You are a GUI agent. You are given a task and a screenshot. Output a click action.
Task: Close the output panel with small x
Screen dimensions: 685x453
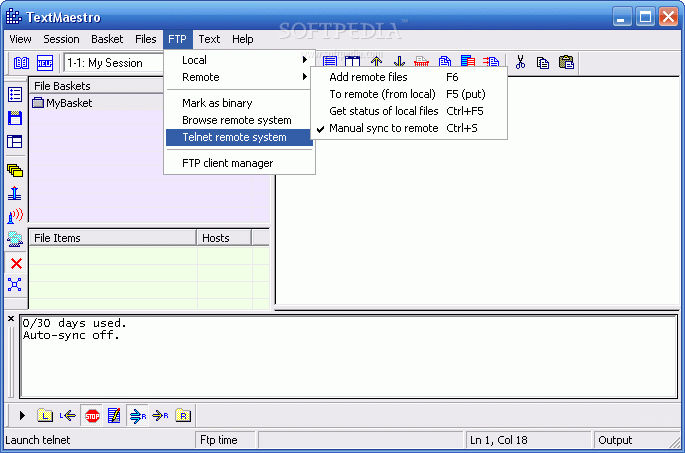click(x=11, y=319)
